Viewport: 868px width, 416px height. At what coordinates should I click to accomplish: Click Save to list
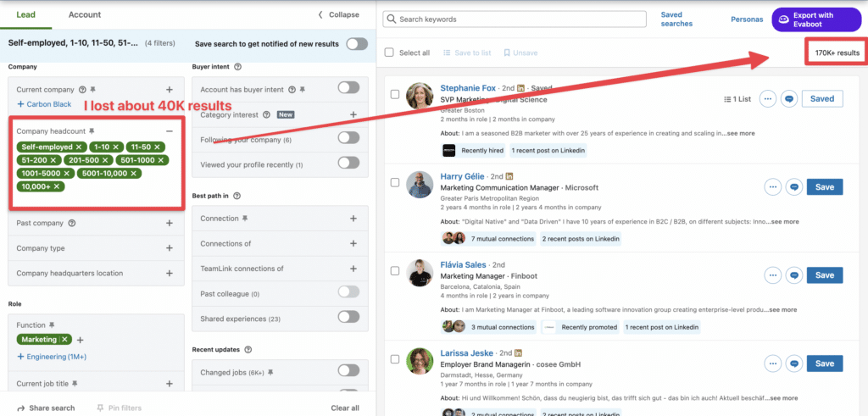coord(467,53)
